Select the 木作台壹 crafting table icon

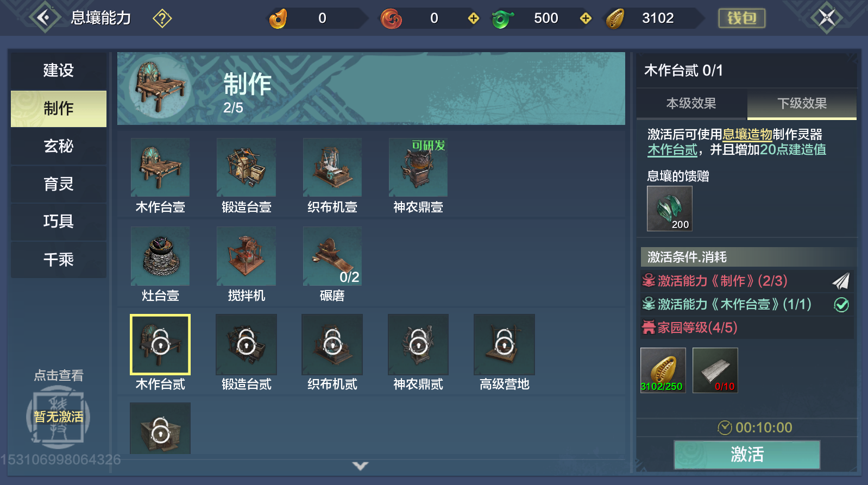[x=160, y=167]
